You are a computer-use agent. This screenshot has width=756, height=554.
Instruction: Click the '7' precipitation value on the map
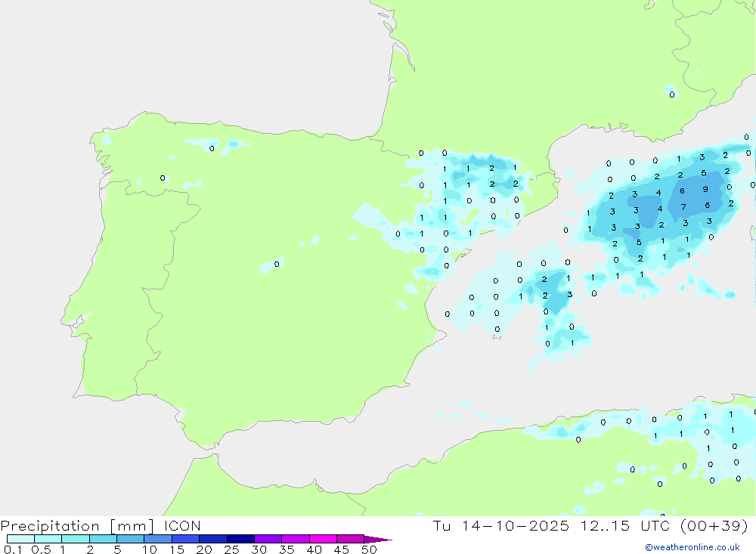point(683,207)
